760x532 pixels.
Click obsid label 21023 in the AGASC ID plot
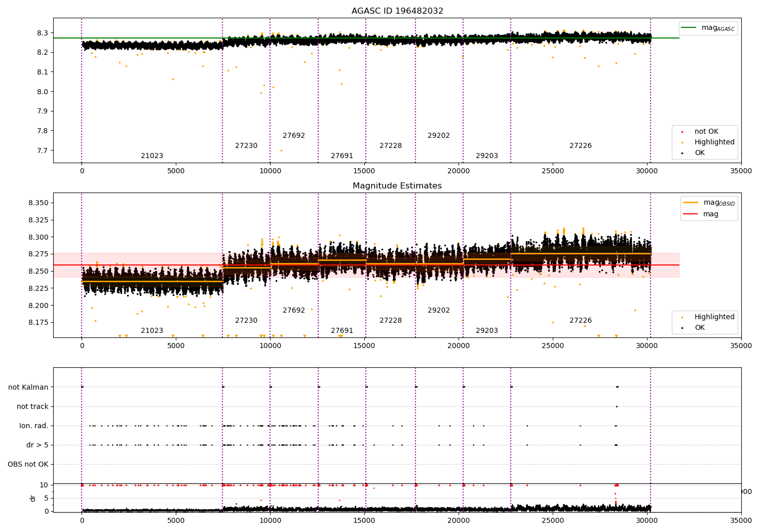pyautogui.click(x=152, y=156)
